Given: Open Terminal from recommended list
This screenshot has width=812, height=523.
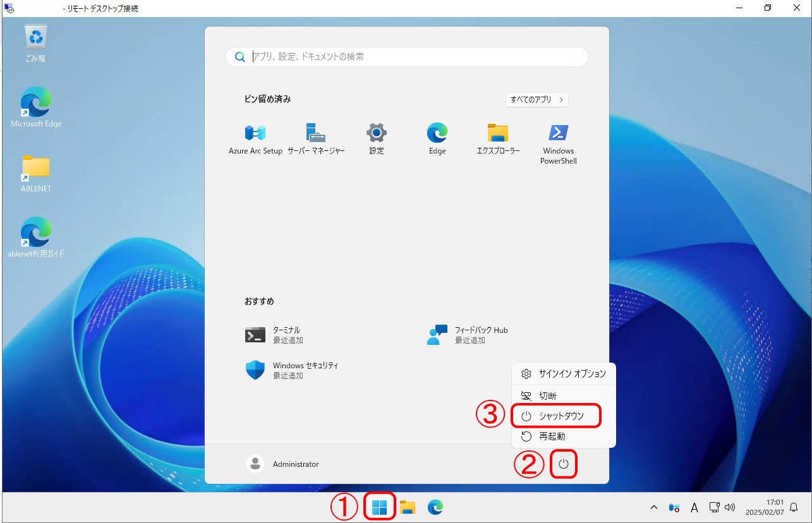Looking at the screenshot, I should coord(276,335).
